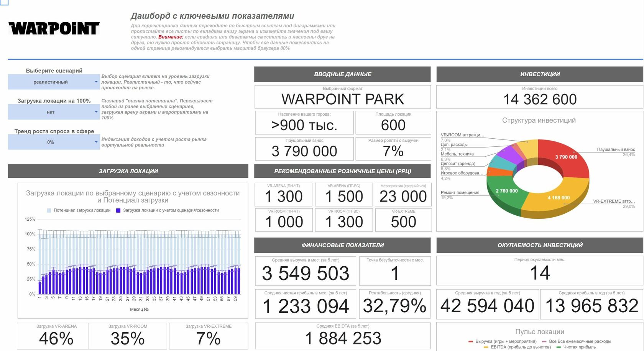Open the scenario dropdown showing реалистичный
This screenshot has width=644, height=351.
54,82
